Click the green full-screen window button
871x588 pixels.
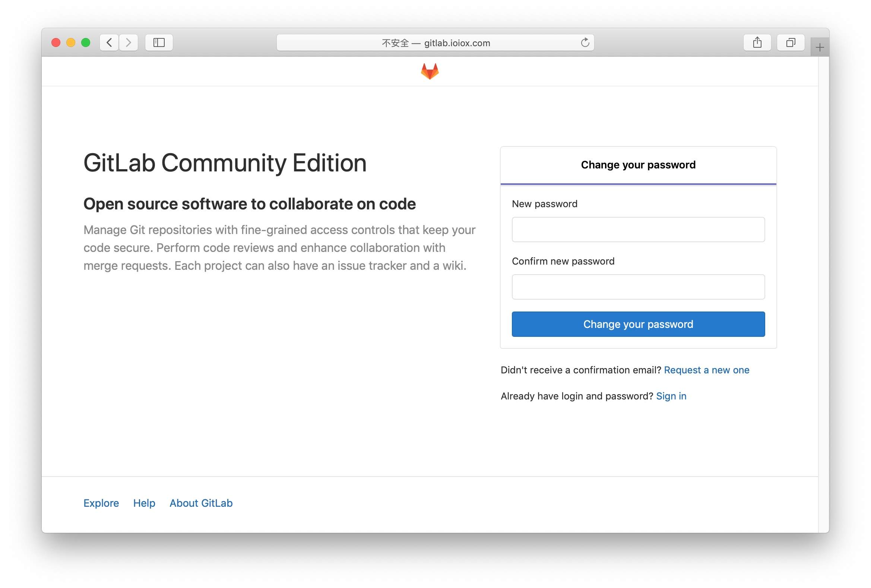click(85, 42)
